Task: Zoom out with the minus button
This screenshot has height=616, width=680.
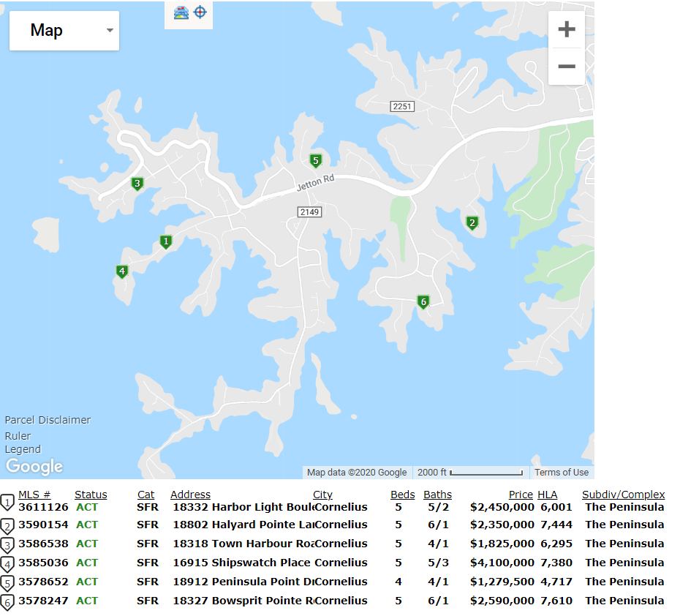Action: (567, 67)
